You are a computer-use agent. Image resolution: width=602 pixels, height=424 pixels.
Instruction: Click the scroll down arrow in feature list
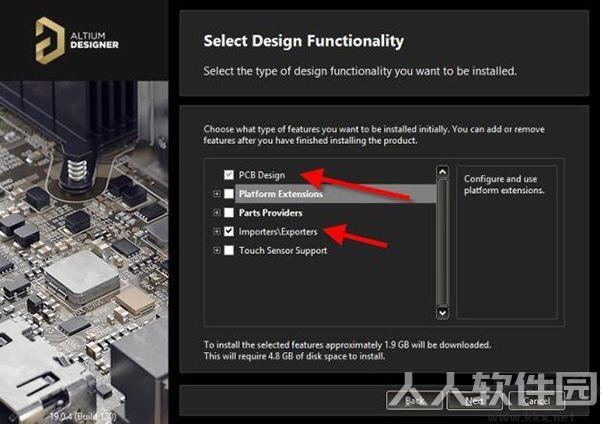(x=442, y=313)
